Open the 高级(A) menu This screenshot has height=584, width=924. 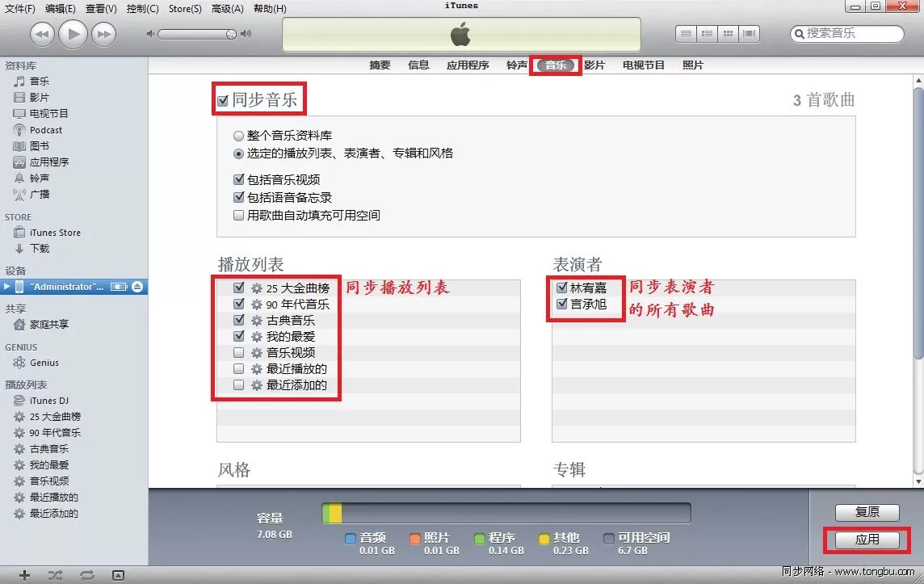point(228,9)
